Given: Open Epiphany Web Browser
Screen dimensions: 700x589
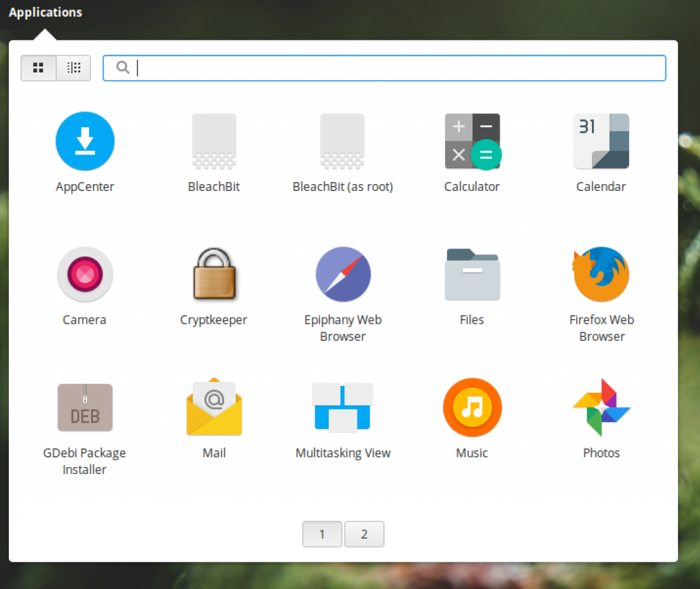Looking at the screenshot, I should tap(342, 274).
